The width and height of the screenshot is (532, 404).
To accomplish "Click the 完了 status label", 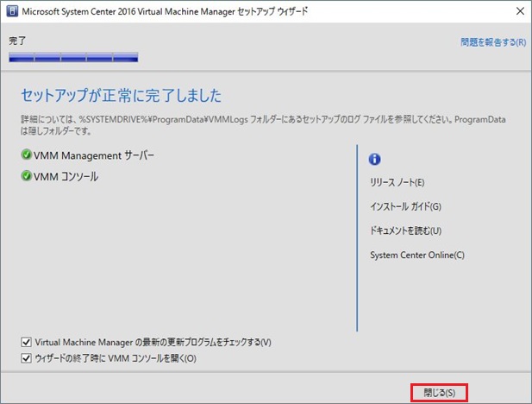I will pos(17,41).
